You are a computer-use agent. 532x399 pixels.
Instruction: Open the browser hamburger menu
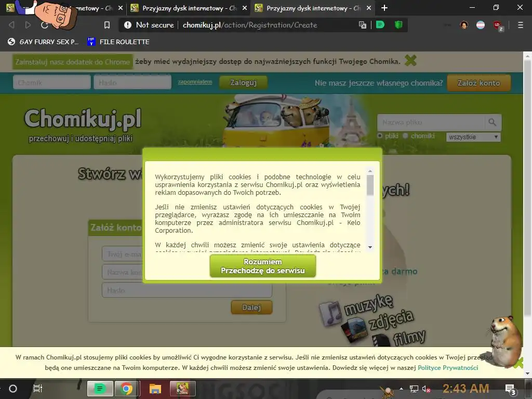click(x=520, y=25)
